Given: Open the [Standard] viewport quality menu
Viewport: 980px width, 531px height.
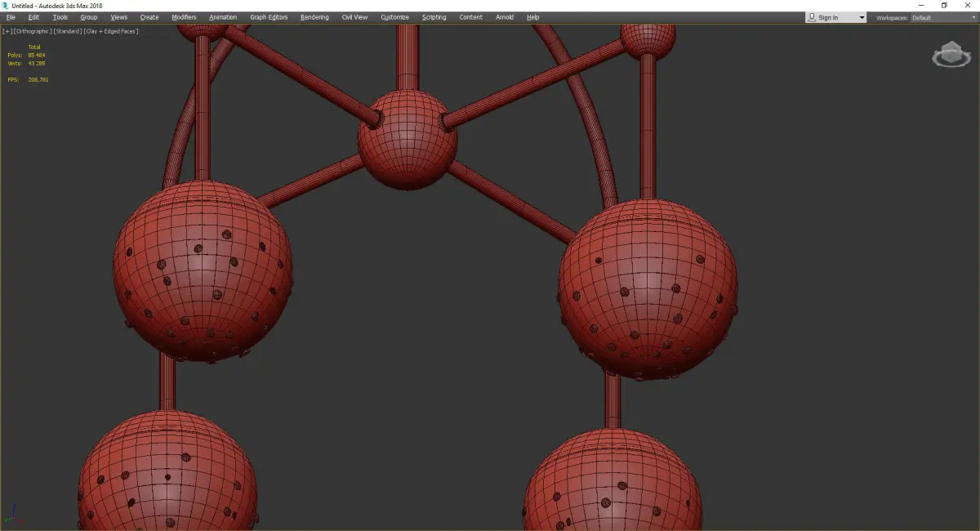Looking at the screenshot, I should [67, 31].
